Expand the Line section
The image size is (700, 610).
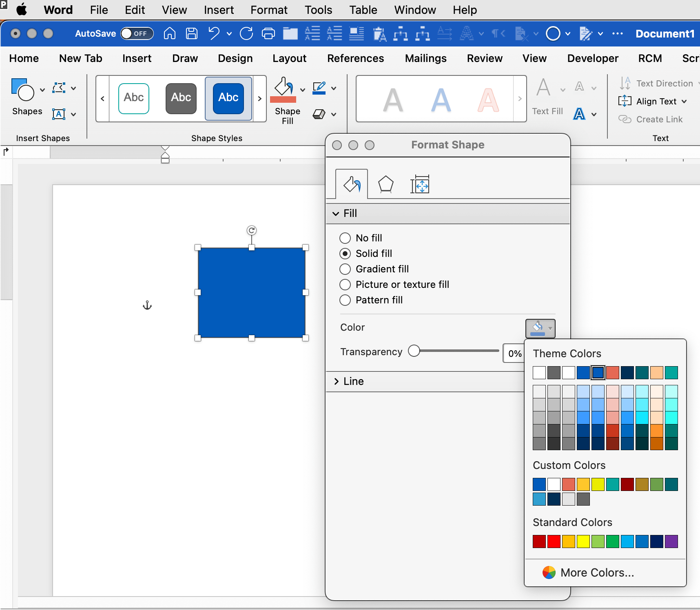336,381
